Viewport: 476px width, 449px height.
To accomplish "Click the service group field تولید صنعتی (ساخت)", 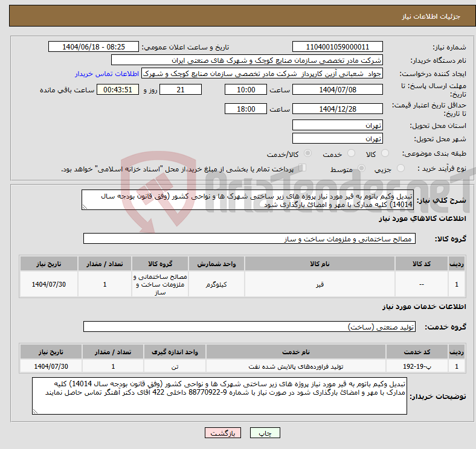I will [x=249, y=326].
